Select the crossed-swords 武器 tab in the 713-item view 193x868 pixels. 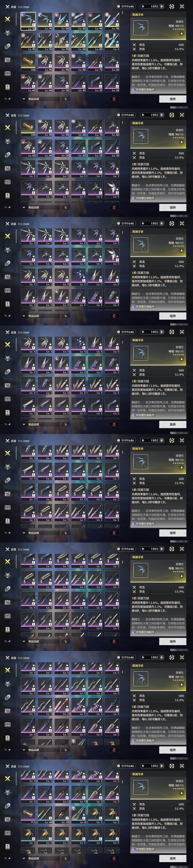coord(7,778)
